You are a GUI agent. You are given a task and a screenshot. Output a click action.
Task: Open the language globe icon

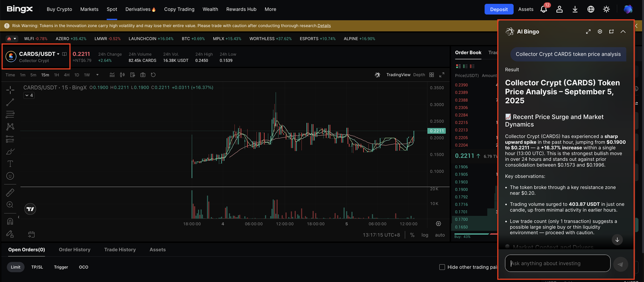591,9
